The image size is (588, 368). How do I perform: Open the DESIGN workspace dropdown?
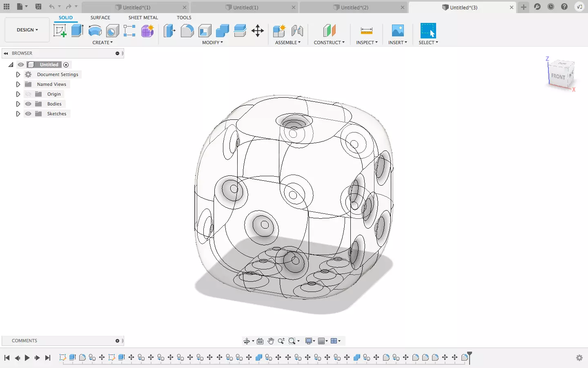27,30
